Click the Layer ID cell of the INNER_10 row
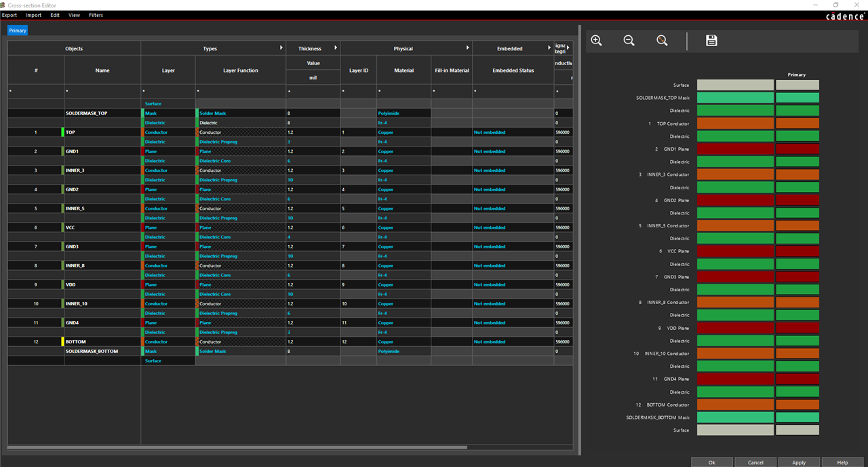The image size is (868, 467). click(359, 303)
